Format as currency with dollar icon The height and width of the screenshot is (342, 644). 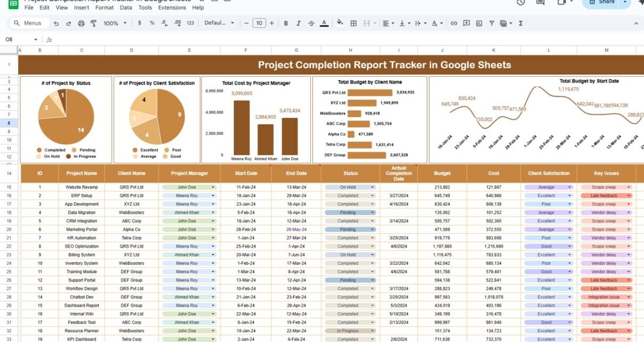coord(139,23)
